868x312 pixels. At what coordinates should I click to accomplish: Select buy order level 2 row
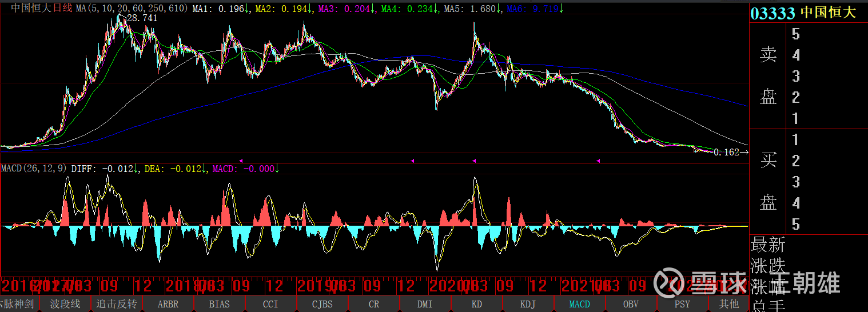pyautogui.click(x=827, y=161)
